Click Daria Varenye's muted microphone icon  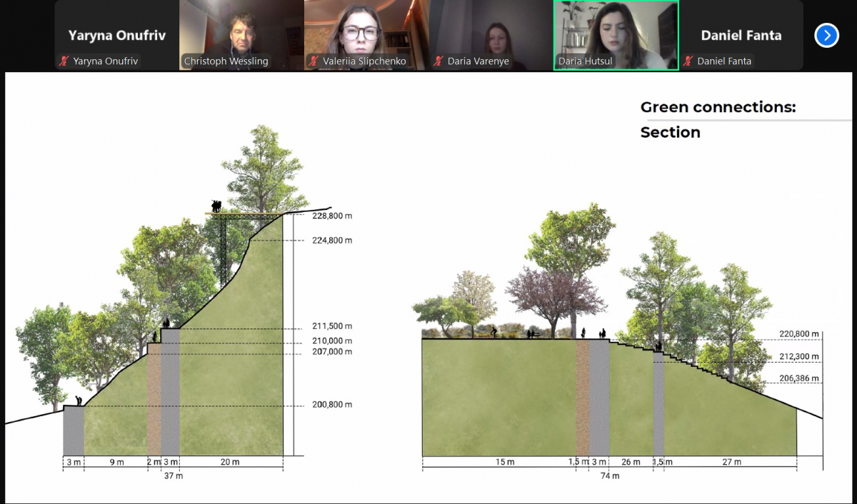(438, 61)
